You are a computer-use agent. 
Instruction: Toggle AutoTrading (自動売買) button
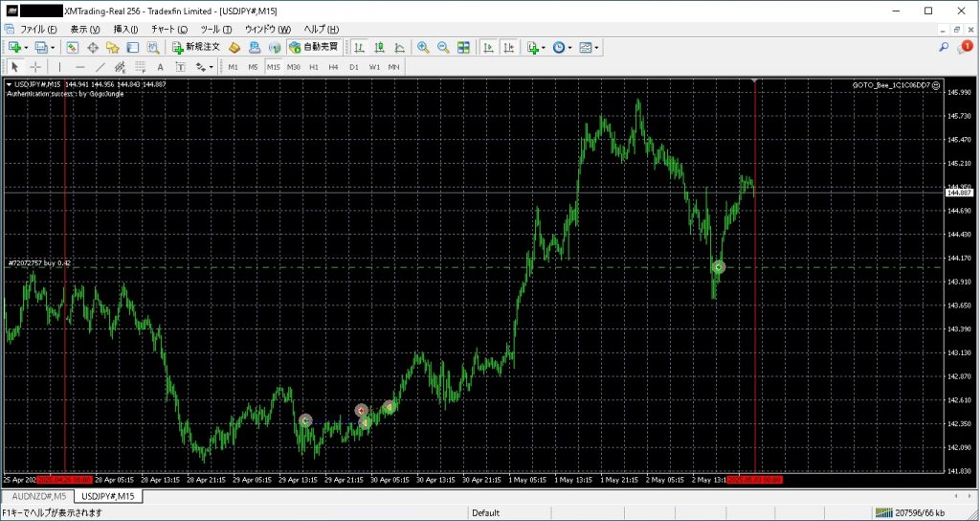pyautogui.click(x=314, y=47)
